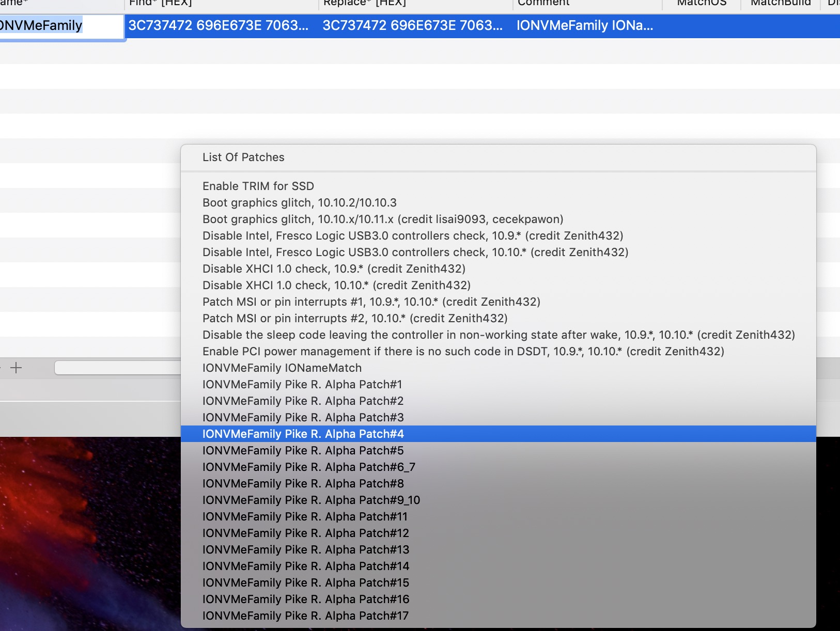Select IONVMeFamily Pike R. Alpha Patch#17
Screen dimensions: 840x631
pyautogui.click(x=305, y=616)
